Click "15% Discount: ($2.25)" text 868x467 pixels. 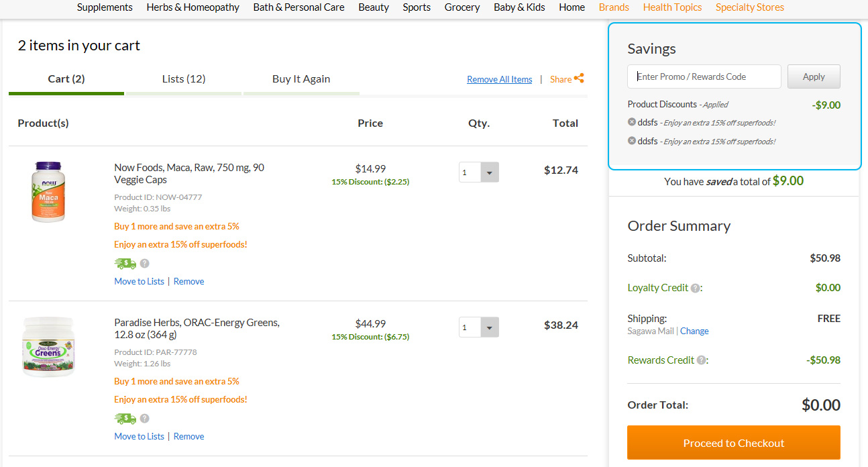[370, 182]
